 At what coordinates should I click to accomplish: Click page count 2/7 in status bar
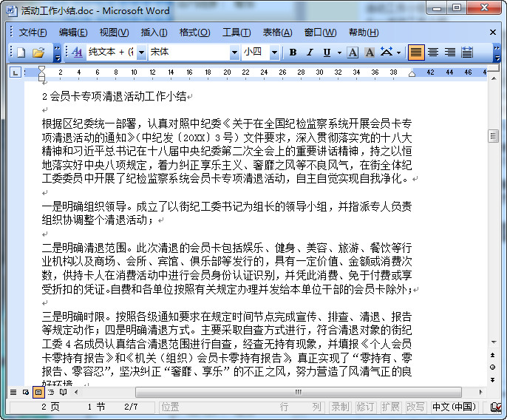click(131, 407)
